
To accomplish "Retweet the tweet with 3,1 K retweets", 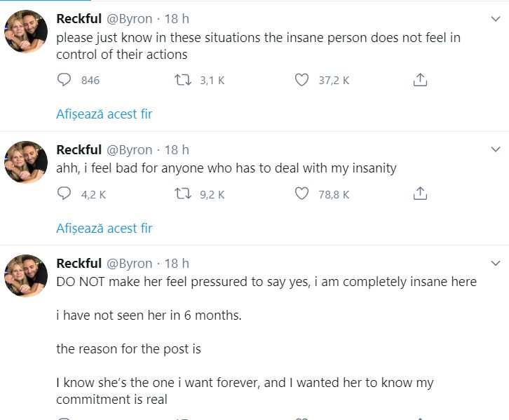I will [x=182, y=80].
